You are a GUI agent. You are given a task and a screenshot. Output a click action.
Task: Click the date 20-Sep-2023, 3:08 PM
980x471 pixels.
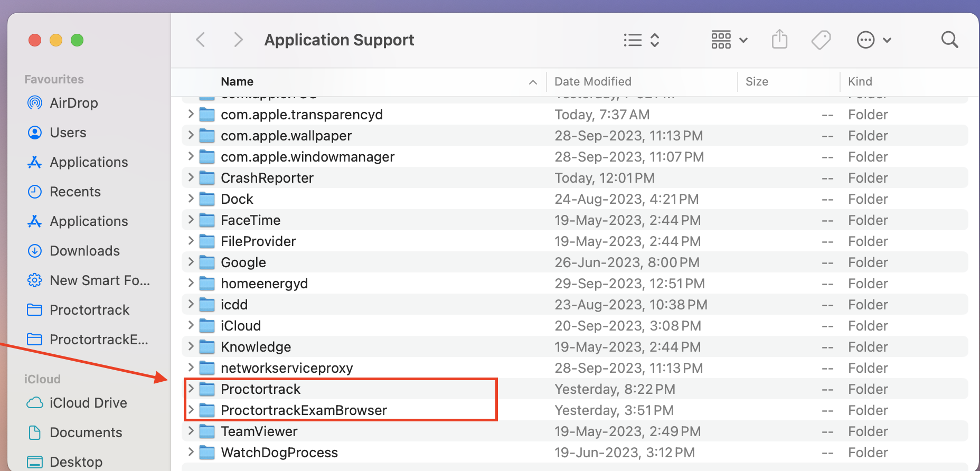(628, 326)
